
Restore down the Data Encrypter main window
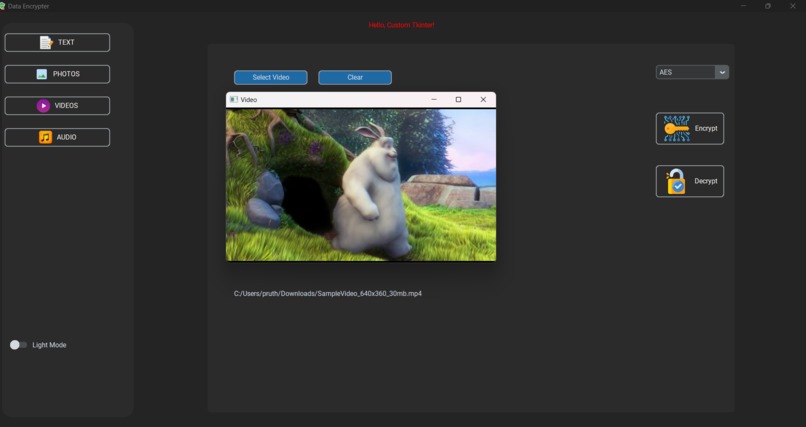(x=768, y=6)
